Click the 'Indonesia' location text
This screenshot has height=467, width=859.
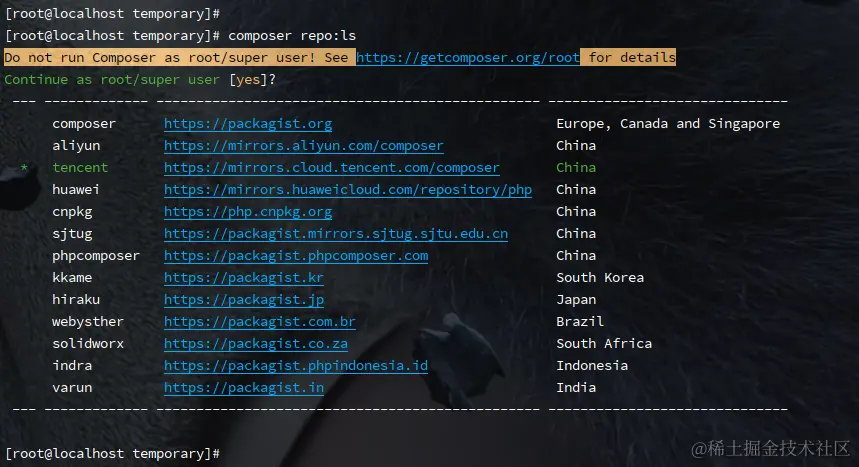592,365
